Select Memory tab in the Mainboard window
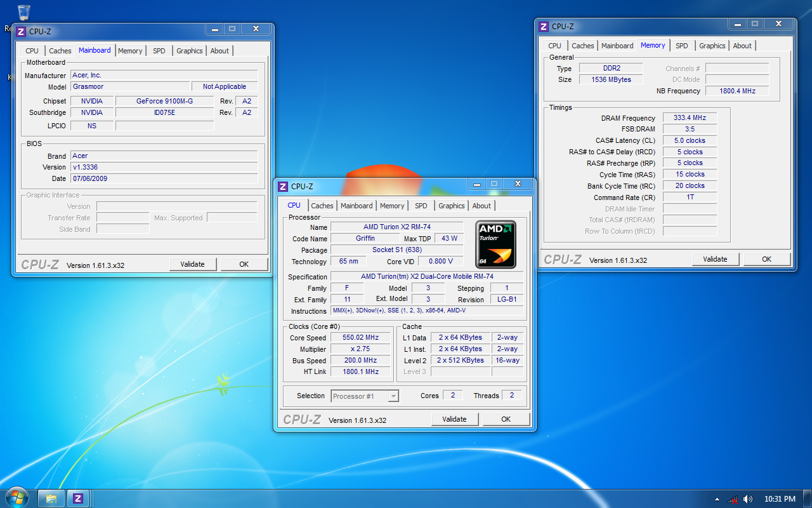This screenshot has width=812, height=508. point(130,51)
